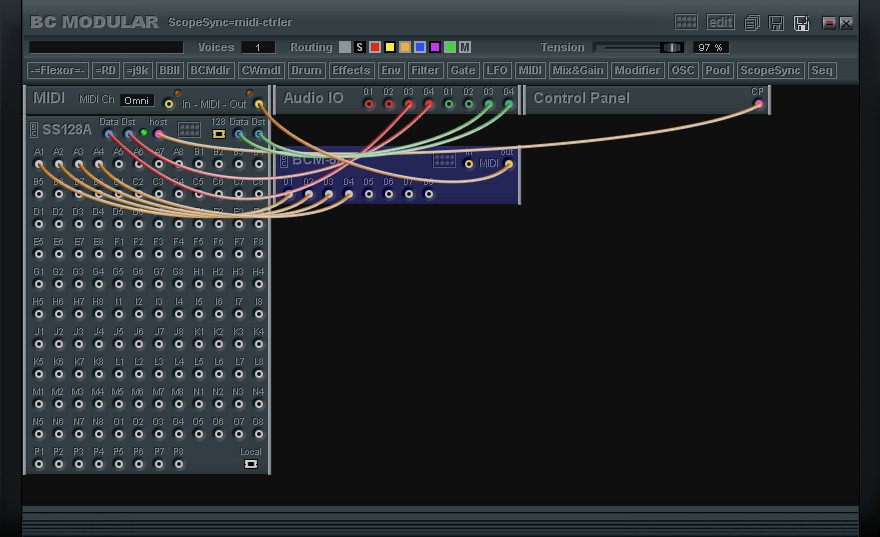Screen dimensions: 880x537
Task: Open the Filter module category
Action: click(425, 70)
